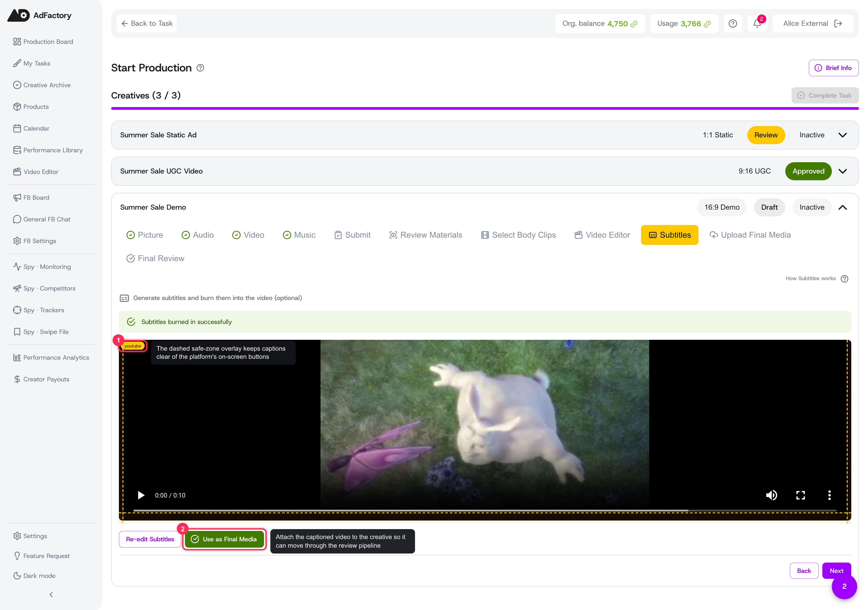Enter fullscreen on the video player
Screen dimensions: 868x610
(800, 495)
